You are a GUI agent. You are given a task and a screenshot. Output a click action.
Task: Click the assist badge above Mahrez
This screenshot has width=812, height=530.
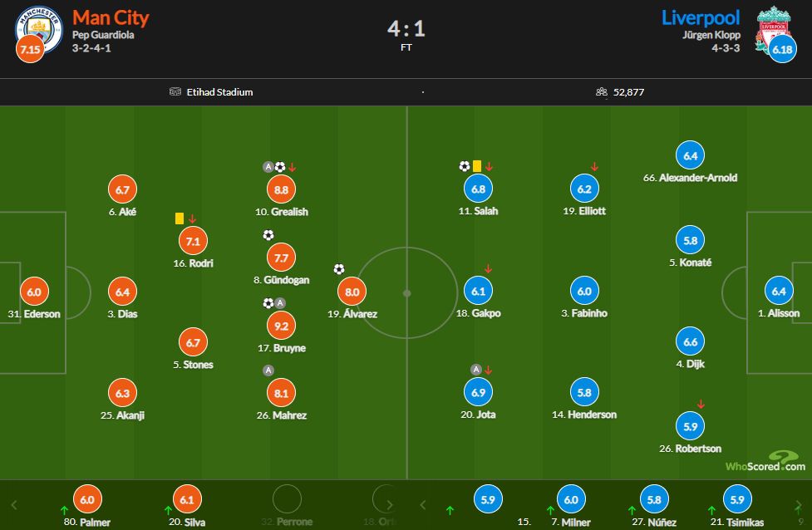(268, 370)
